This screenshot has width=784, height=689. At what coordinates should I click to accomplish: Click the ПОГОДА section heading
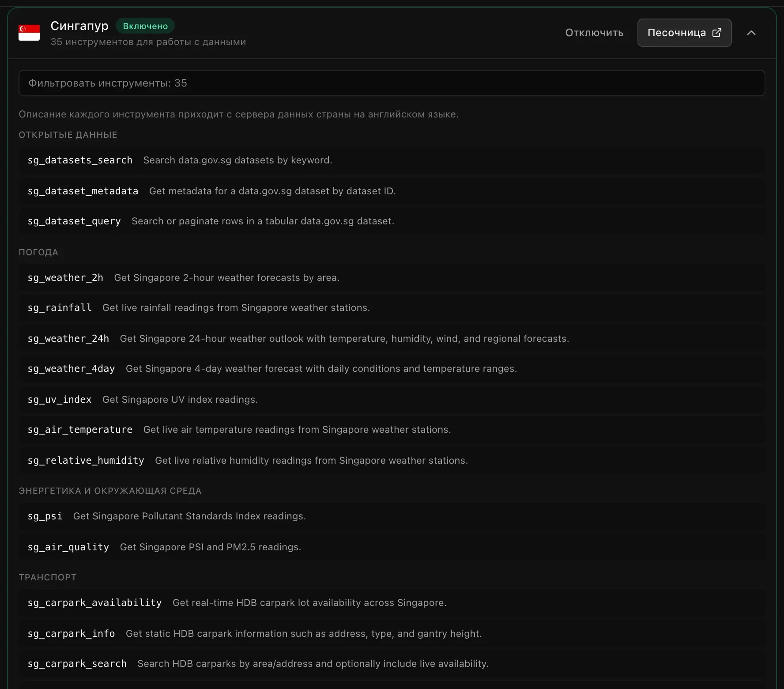pyautogui.click(x=38, y=252)
